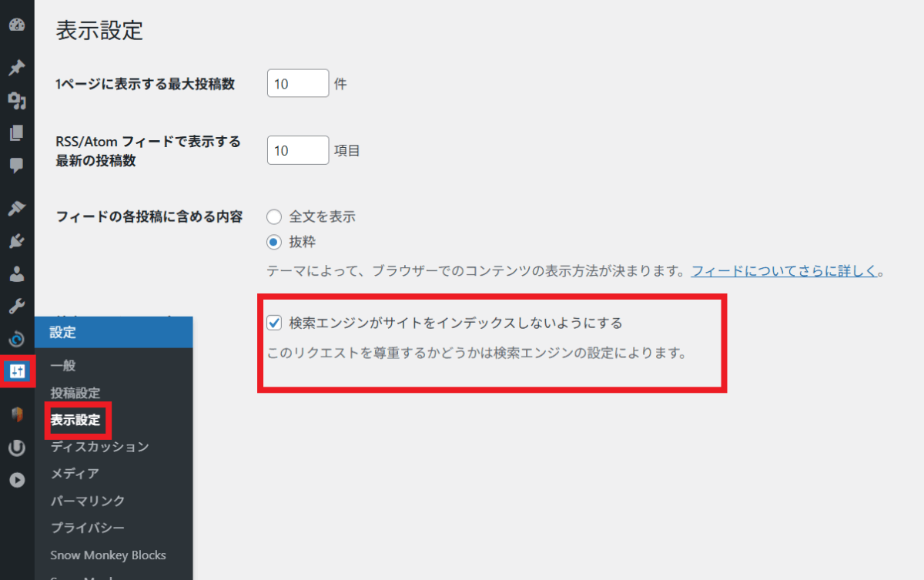
Task: Open the Appearance paintbrush icon
Action: pyautogui.click(x=17, y=208)
